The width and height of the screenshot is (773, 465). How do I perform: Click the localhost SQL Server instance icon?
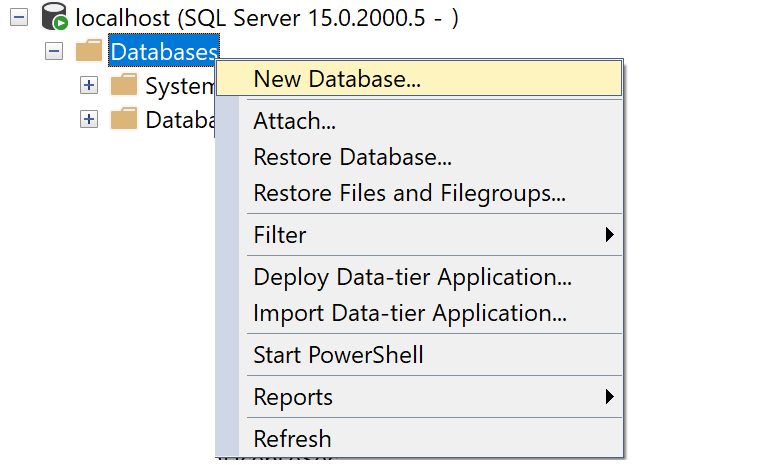[x=54, y=18]
